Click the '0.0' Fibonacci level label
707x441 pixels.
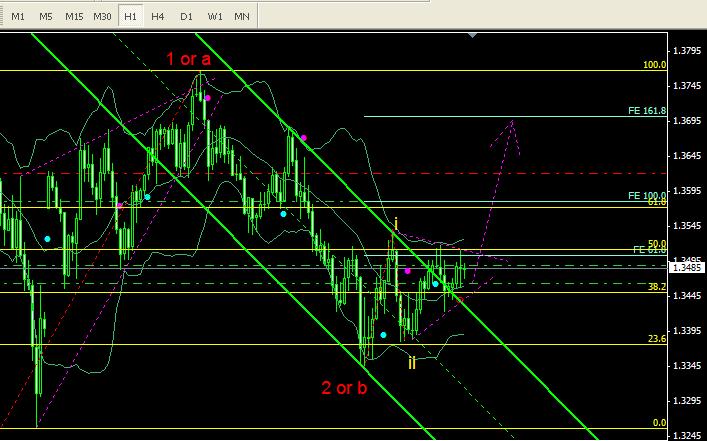tap(660, 423)
